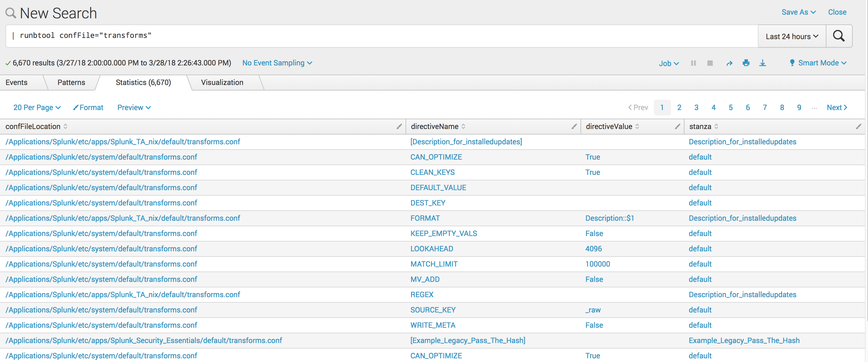This screenshot has width=868, height=362.
Task: Open the Save As dropdown
Action: point(799,12)
